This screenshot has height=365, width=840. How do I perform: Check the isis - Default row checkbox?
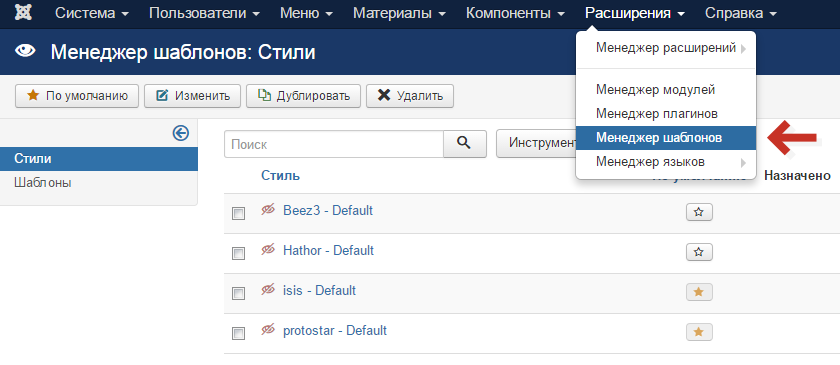pos(238,293)
